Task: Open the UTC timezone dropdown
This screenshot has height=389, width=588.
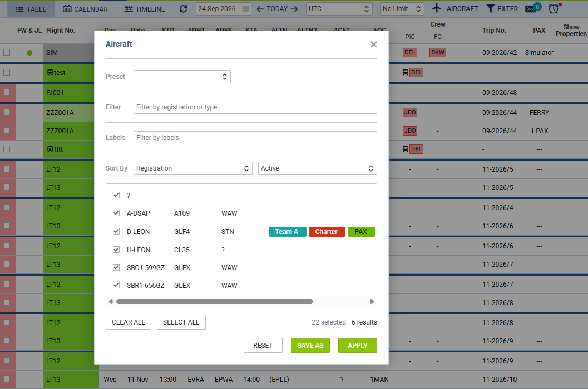Action: [339, 9]
